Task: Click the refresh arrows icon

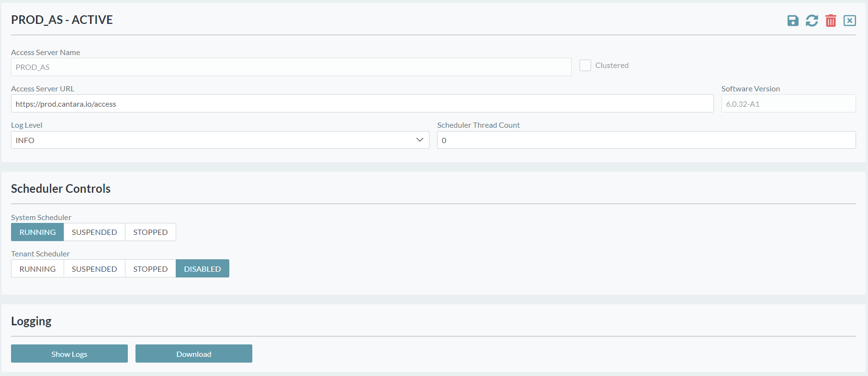Action: click(x=812, y=21)
